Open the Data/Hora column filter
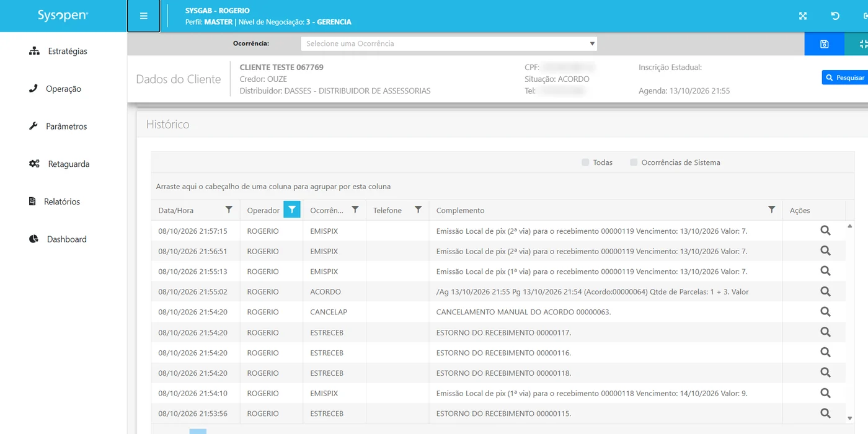868x434 pixels. tap(229, 210)
